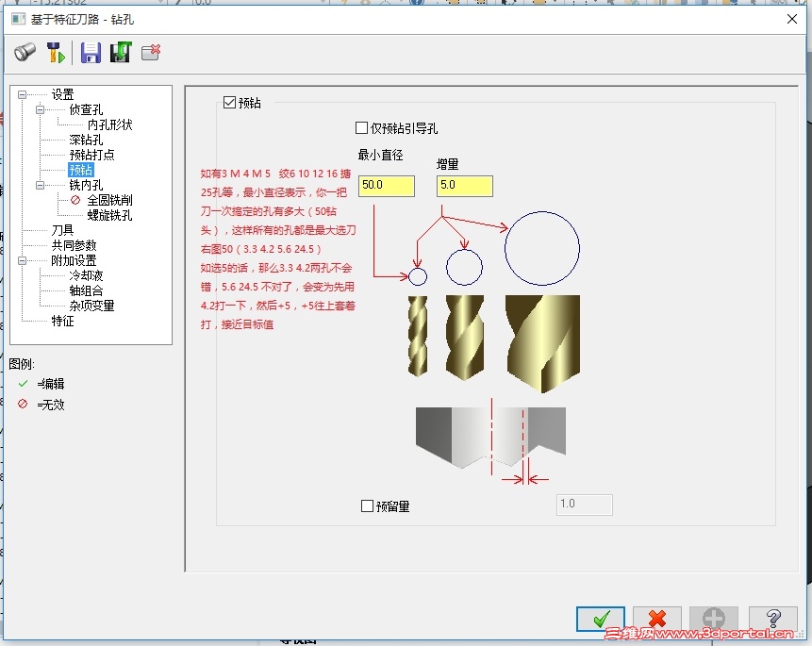
Task: Click the disabled 预留量 value field 1.0
Action: coord(584,505)
